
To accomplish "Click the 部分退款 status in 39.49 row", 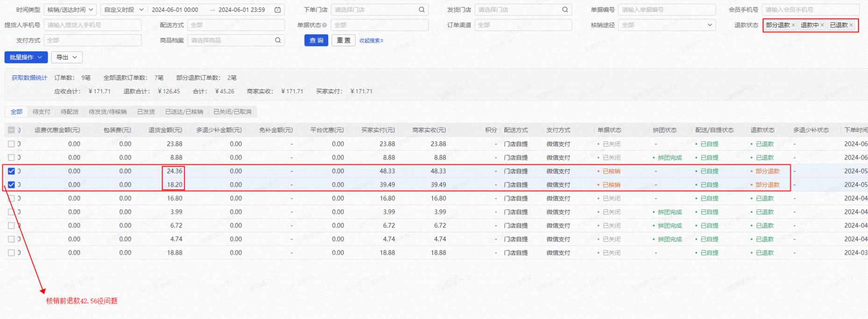I will pyautogui.click(x=767, y=185).
